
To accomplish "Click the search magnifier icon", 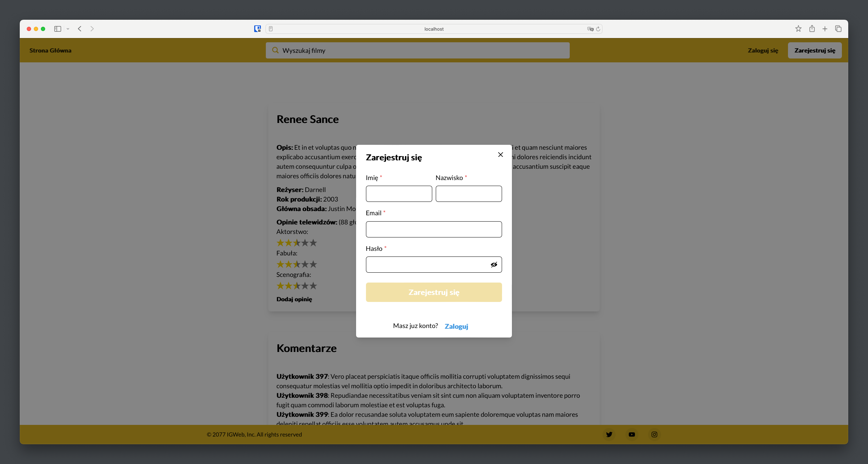I will tap(275, 50).
